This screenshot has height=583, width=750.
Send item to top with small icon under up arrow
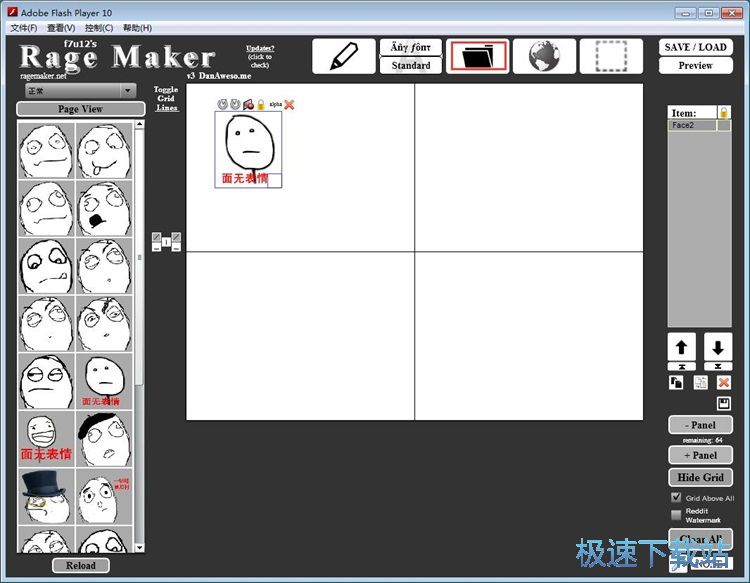point(682,366)
